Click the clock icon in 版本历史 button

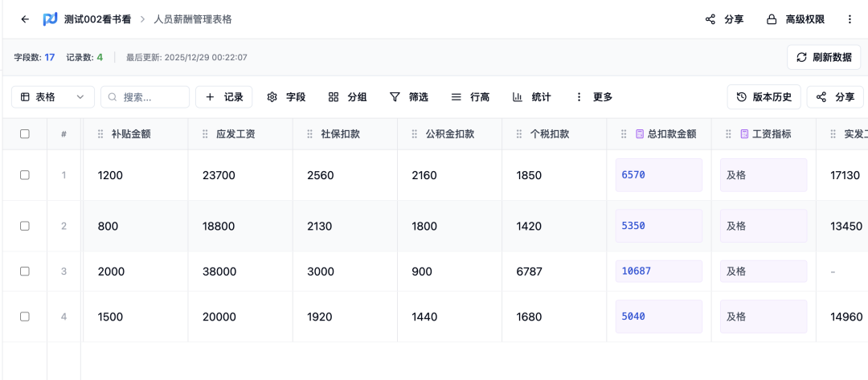(x=742, y=96)
